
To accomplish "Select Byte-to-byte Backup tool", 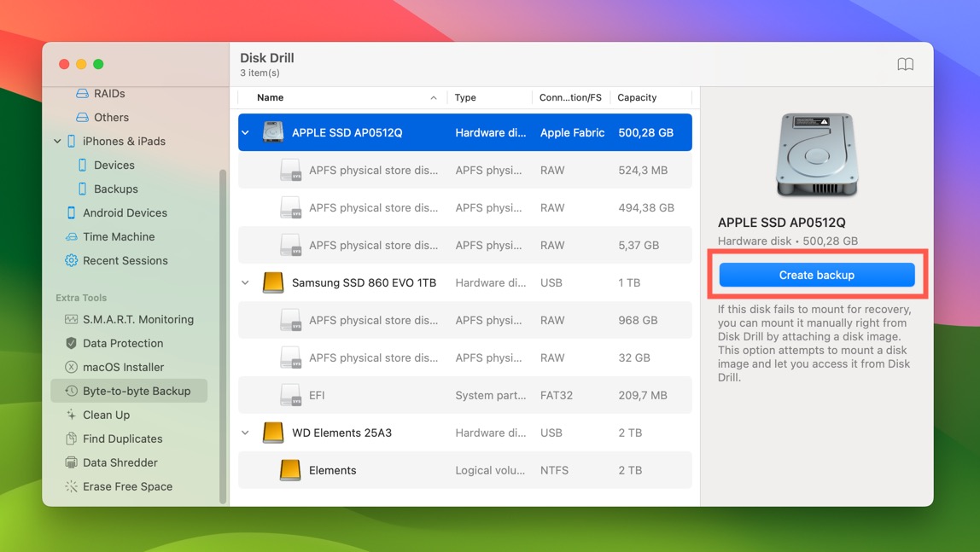I will [130, 391].
